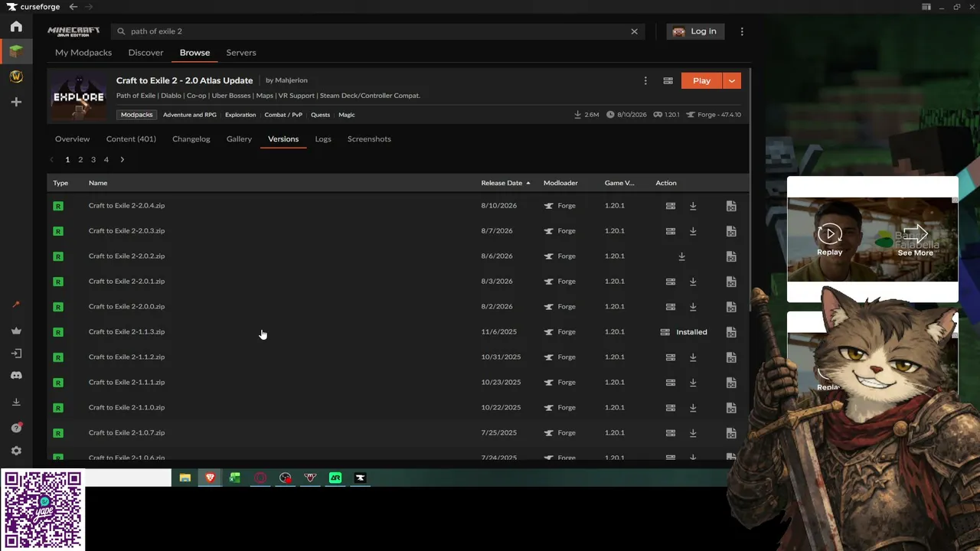
Task: Click the Log in button
Action: [x=695, y=31]
